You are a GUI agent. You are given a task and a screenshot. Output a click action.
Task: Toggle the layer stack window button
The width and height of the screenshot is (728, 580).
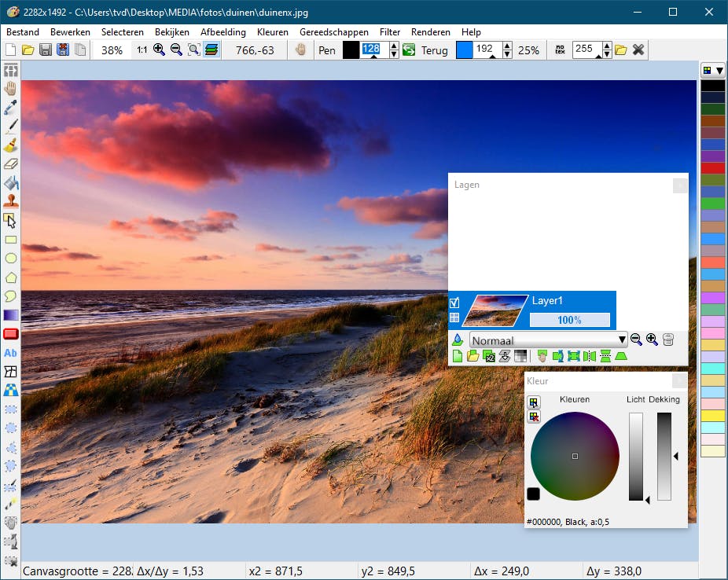pyautogui.click(x=211, y=50)
